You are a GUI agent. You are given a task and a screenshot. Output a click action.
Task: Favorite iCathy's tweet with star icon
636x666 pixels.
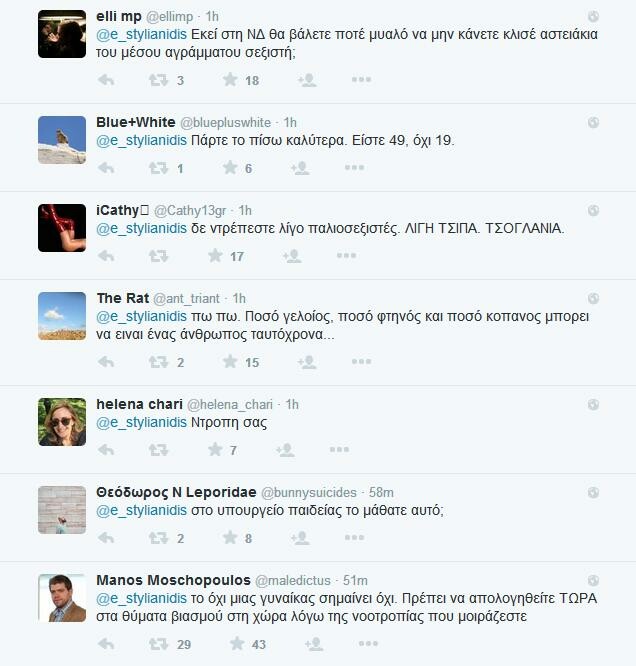pyautogui.click(x=215, y=256)
